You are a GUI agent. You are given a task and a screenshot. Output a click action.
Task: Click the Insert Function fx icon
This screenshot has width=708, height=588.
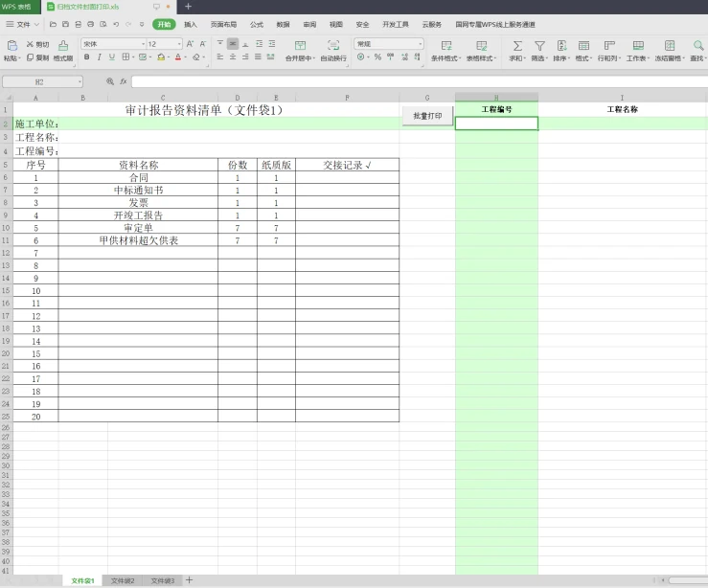tap(124, 81)
